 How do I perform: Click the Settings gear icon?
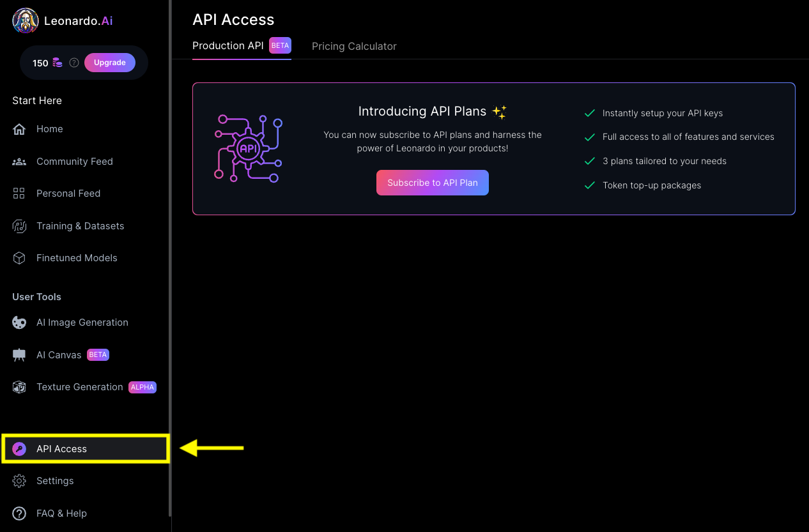tap(19, 481)
